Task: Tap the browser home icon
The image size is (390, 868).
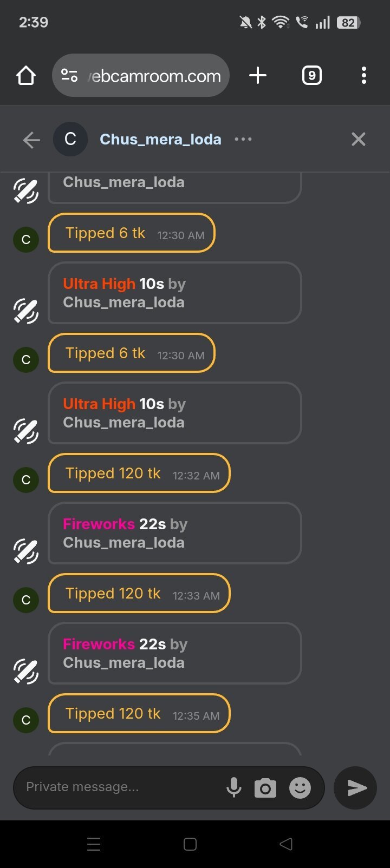Action: [26, 76]
